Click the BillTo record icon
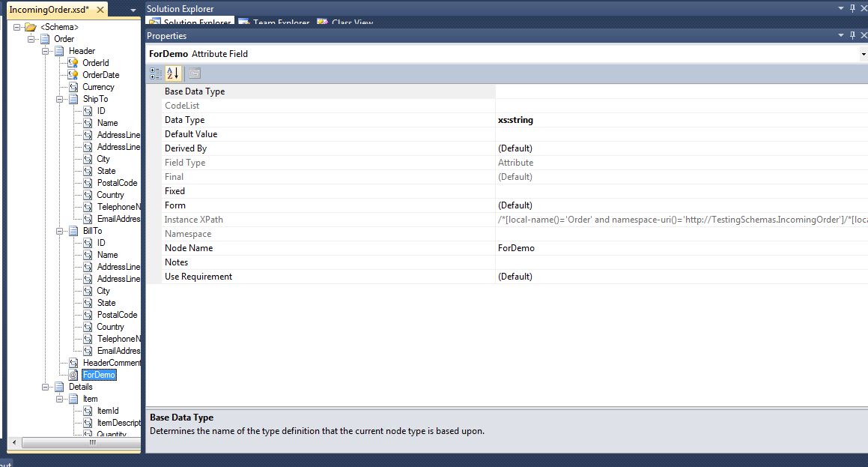 (73, 231)
